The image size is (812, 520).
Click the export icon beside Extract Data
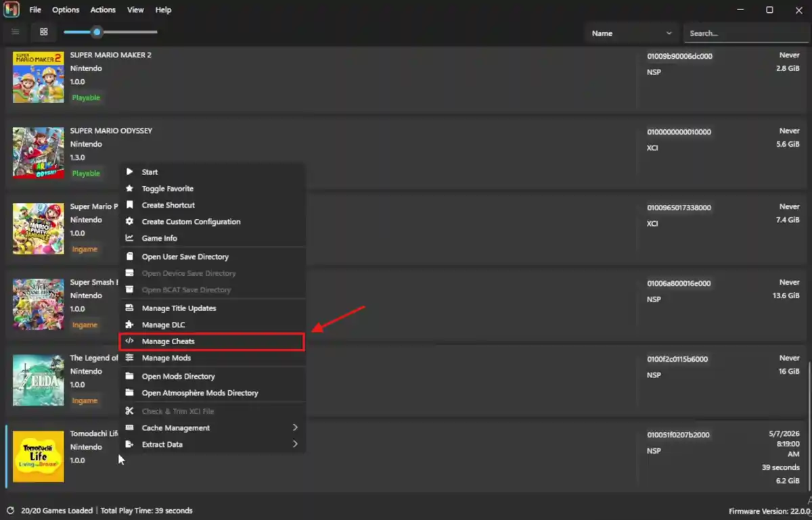pyautogui.click(x=129, y=444)
